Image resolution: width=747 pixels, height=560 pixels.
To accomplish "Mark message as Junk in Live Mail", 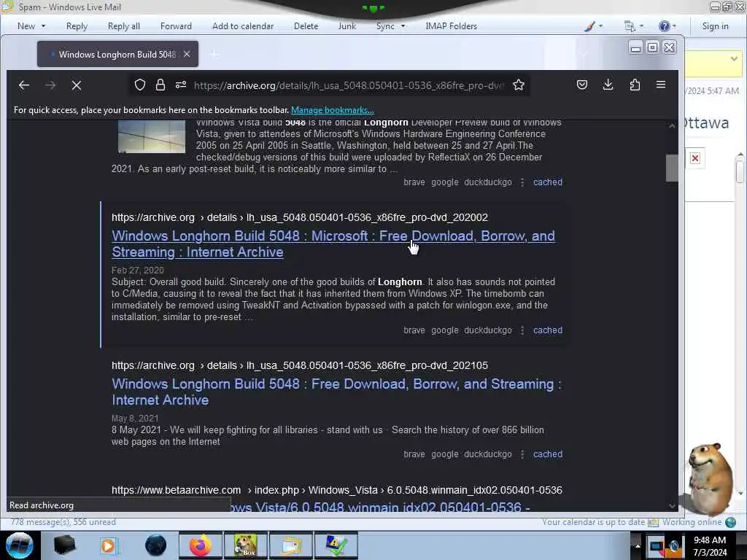I will tap(347, 26).
